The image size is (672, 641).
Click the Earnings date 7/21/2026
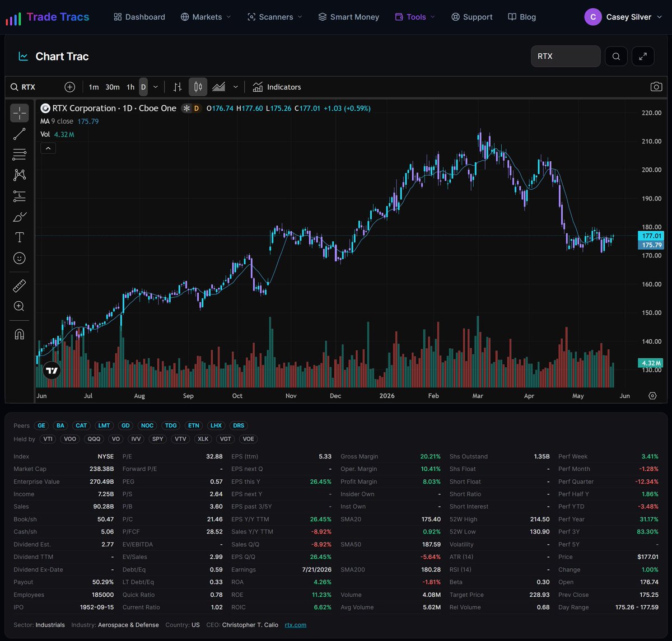coord(318,569)
